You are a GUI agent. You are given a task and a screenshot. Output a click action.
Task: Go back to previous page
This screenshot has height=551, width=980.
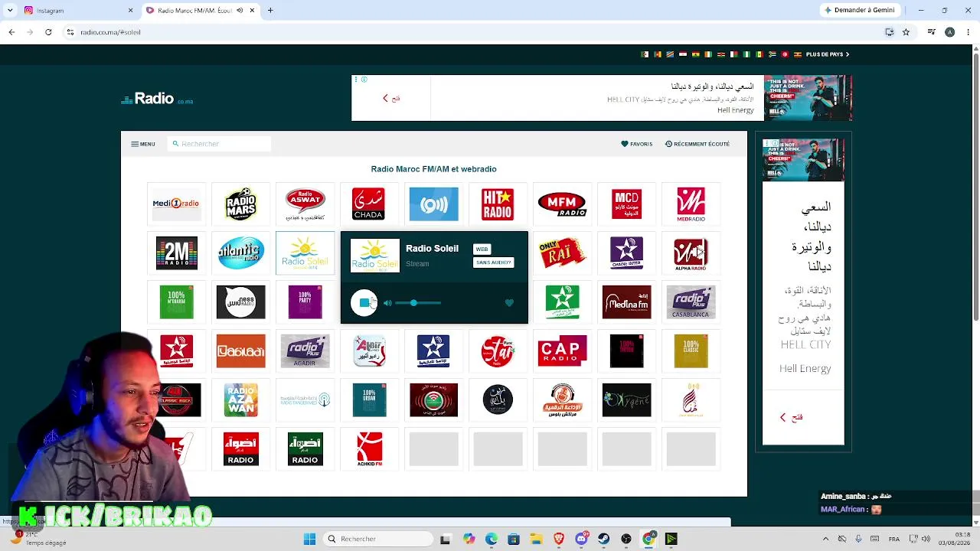11,32
